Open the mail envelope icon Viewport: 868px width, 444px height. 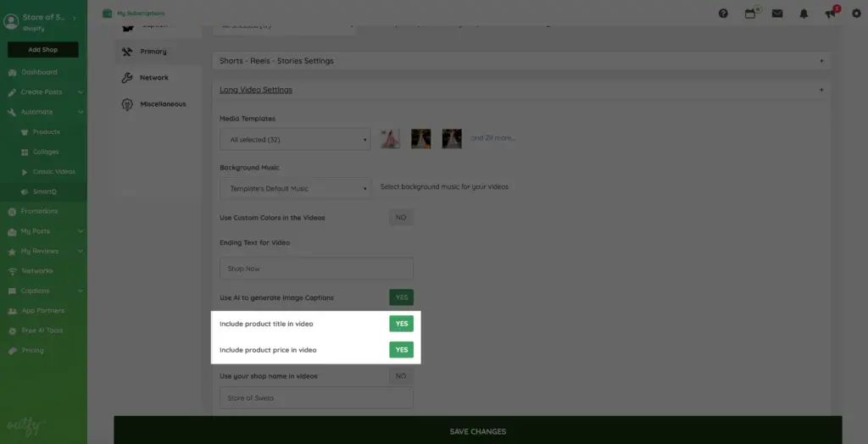point(777,14)
